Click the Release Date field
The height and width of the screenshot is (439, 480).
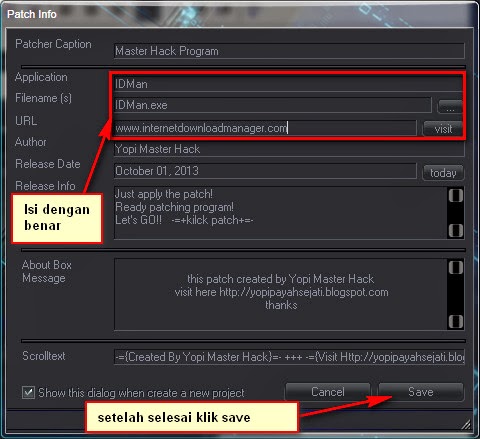(265, 171)
